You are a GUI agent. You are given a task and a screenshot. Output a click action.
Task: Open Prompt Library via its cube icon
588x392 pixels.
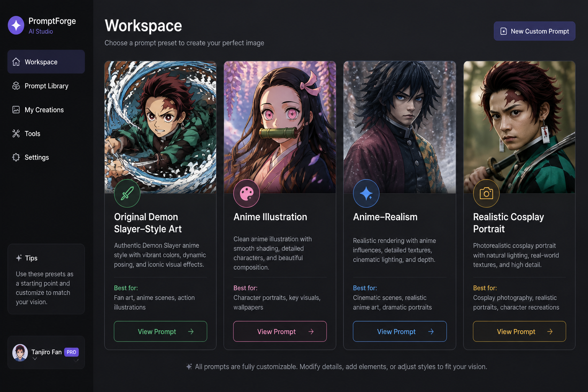(16, 86)
